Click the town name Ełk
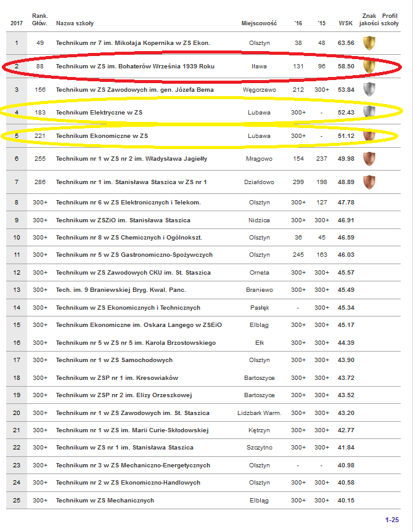This screenshot has width=413, height=532. [x=259, y=343]
